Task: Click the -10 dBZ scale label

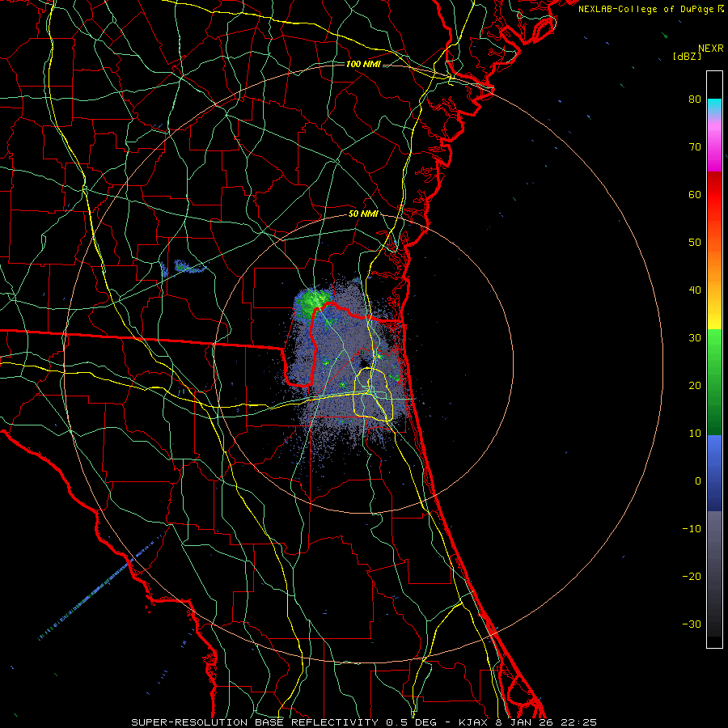Action: tap(692, 529)
